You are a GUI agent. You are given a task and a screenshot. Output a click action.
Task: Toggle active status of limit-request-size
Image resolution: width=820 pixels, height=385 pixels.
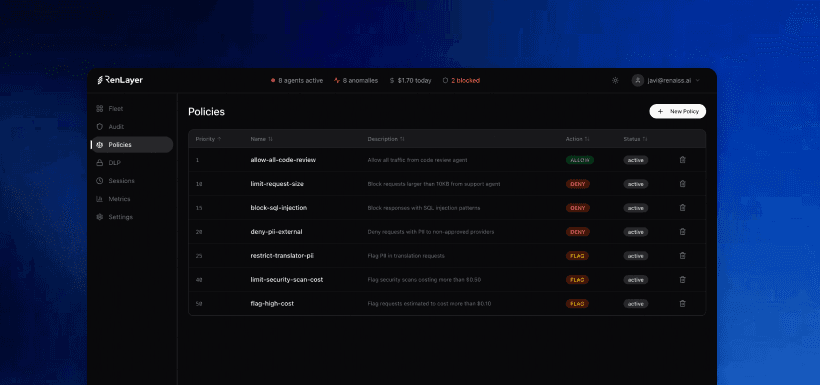point(636,184)
